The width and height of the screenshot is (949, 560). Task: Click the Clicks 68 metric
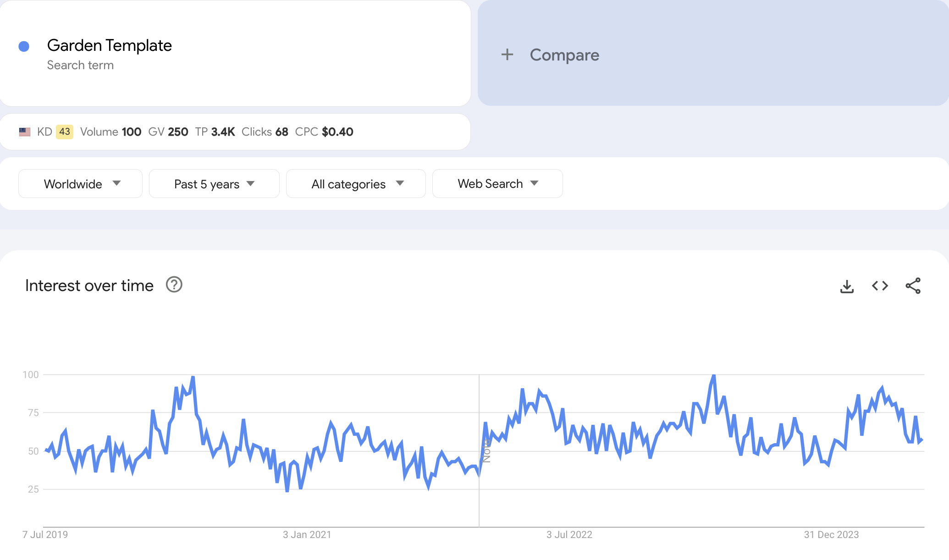(265, 132)
